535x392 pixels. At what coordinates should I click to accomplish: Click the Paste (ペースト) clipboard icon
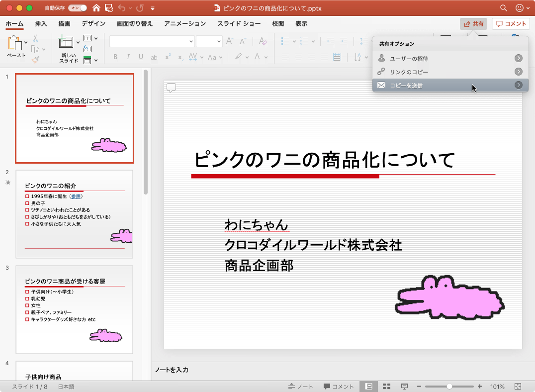click(x=14, y=44)
